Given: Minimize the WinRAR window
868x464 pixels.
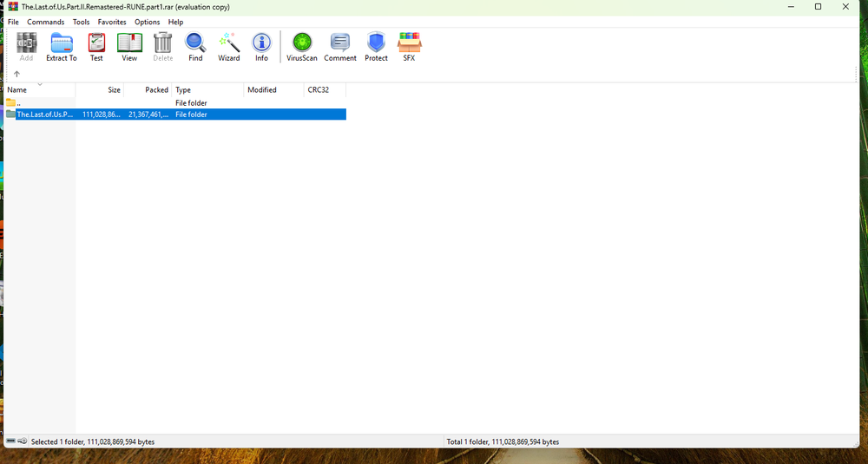Looking at the screenshot, I should pos(791,7).
